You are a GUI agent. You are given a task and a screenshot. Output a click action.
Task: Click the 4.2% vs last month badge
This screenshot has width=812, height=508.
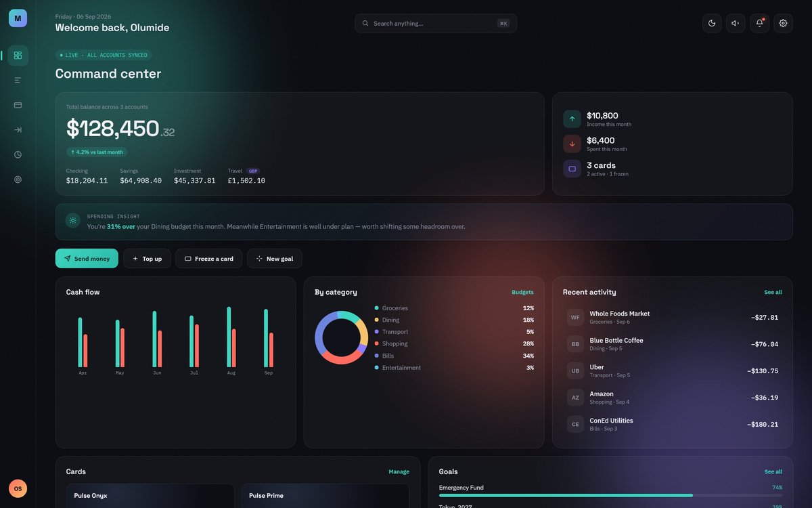click(97, 152)
